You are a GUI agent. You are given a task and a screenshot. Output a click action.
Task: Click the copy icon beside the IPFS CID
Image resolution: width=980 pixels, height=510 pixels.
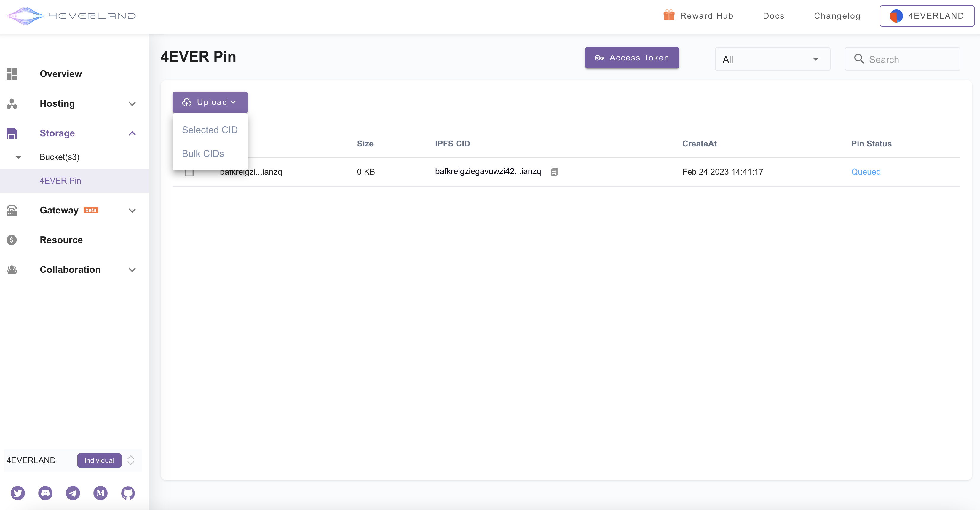(554, 172)
